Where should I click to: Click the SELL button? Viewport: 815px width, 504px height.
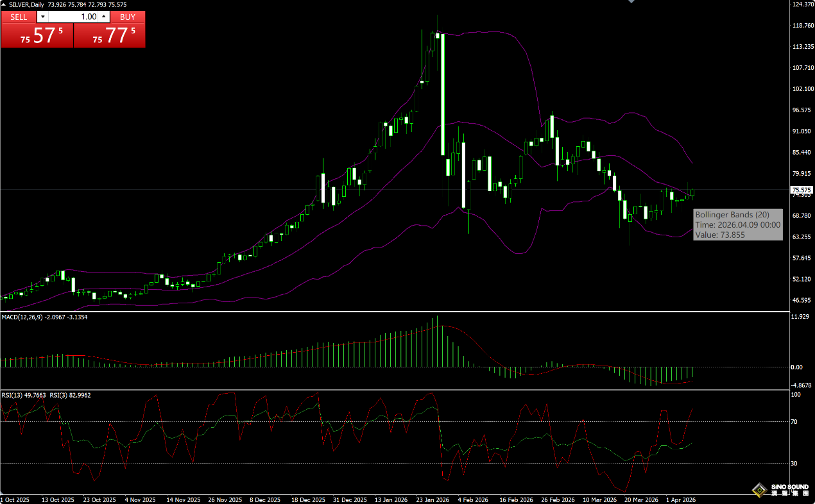[19, 17]
